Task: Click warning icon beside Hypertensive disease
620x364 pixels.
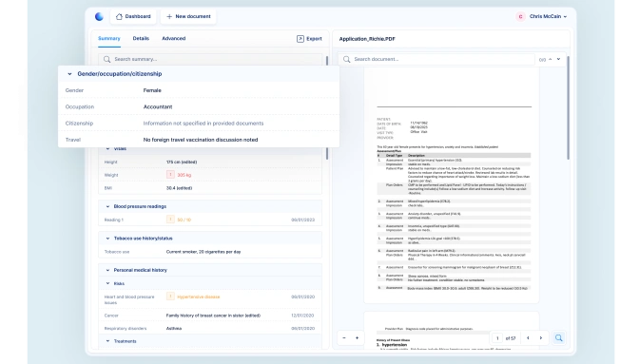Action: tap(170, 297)
